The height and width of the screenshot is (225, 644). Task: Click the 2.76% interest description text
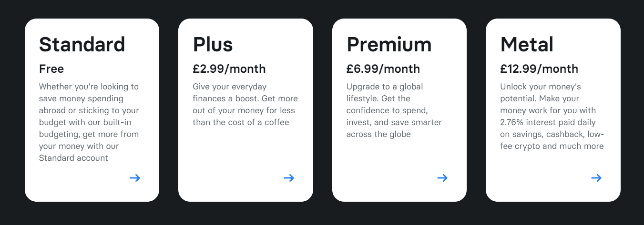pos(552,117)
